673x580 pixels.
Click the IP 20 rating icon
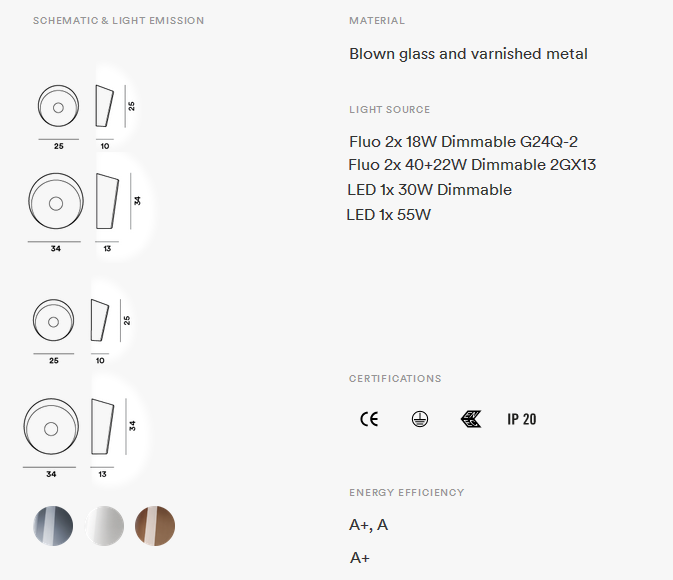[521, 419]
